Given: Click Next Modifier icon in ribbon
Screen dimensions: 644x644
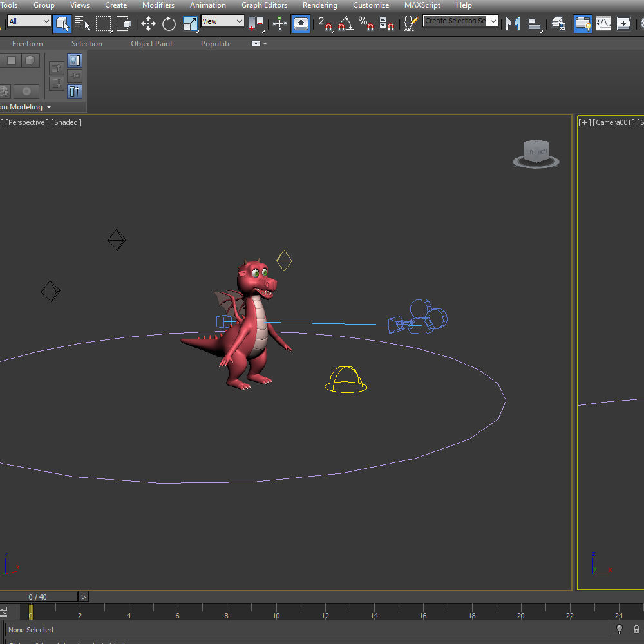Looking at the screenshot, I should [56, 83].
